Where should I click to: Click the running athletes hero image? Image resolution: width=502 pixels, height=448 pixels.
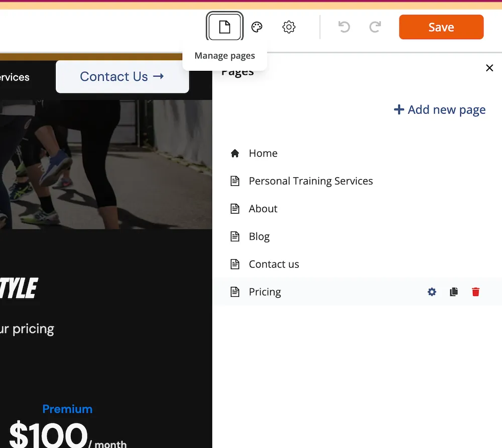coord(105,164)
